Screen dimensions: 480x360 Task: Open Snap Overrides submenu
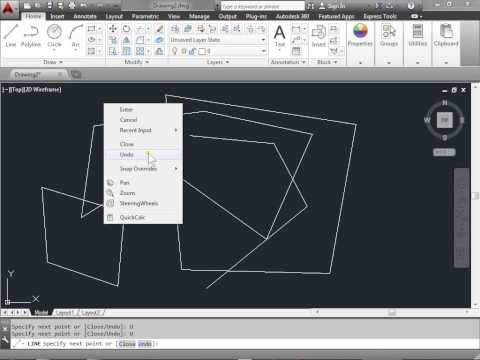[x=143, y=169]
